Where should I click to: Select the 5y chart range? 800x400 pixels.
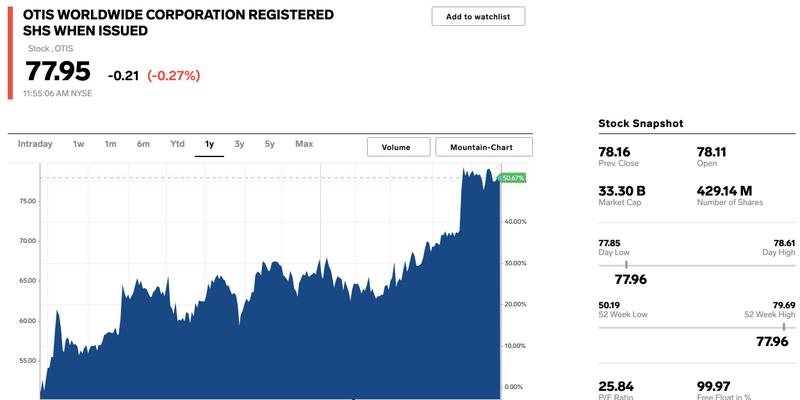(269, 144)
